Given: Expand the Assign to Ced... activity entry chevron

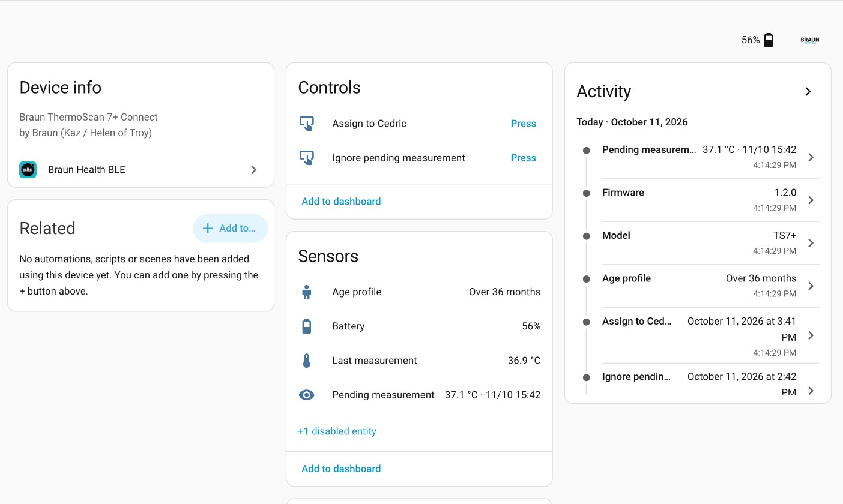Looking at the screenshot, I should click(811, 335).
